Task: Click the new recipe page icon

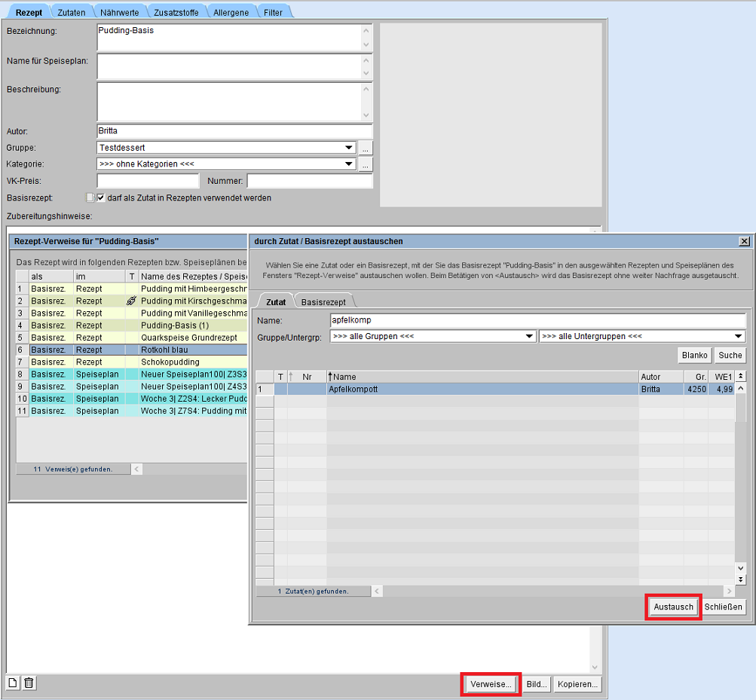Action: click(x=13, y=683)
